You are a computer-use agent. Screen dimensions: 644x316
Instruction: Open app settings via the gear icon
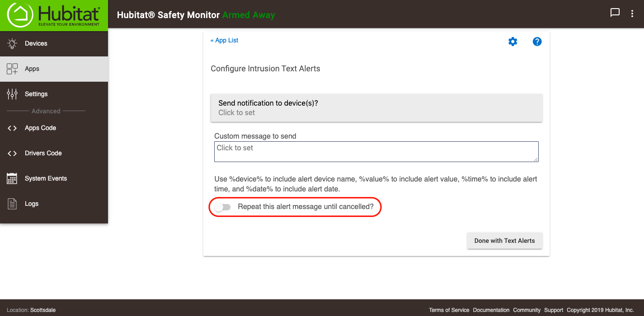coord(512,42)
